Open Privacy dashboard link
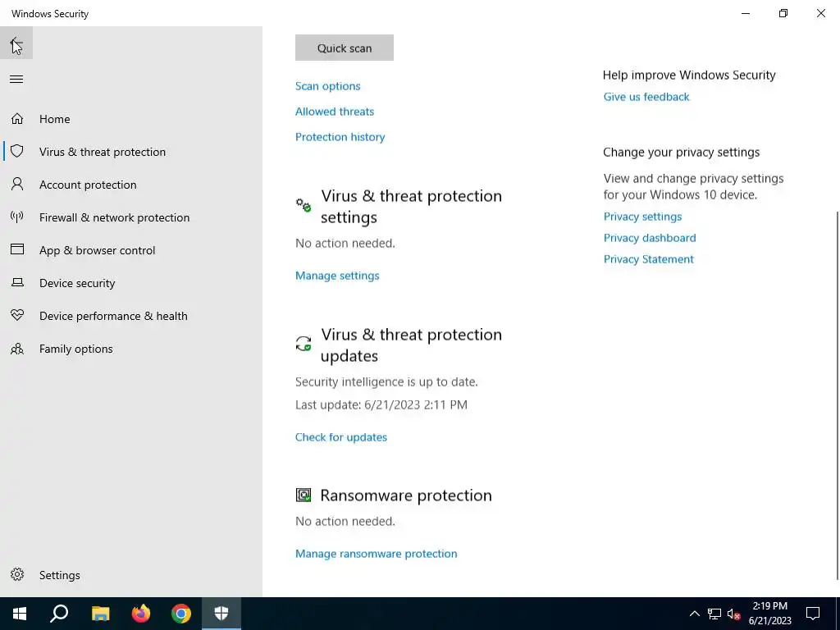The width and height of the screenshot is (840, 630). pyautogui.click(x=650, y=238)
